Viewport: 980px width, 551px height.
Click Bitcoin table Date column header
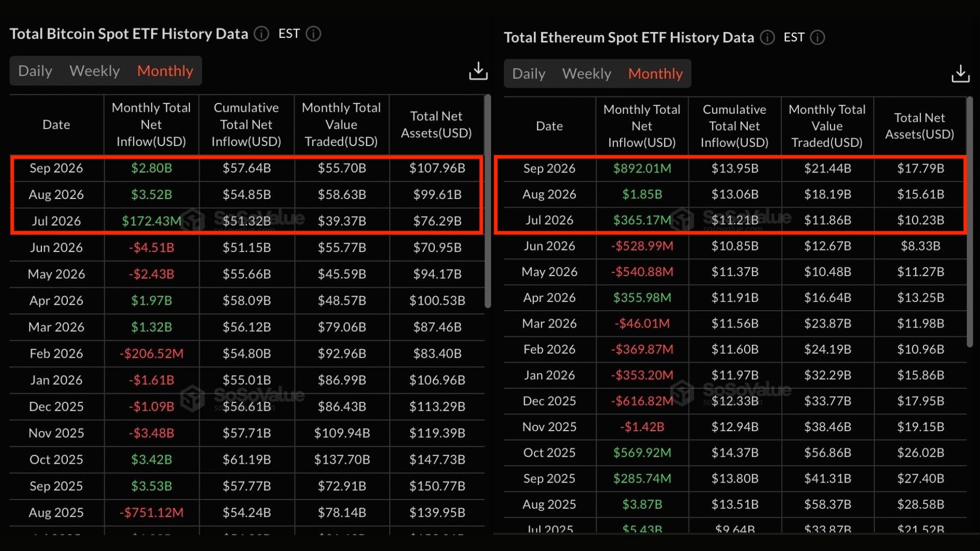tap(56, 124)
